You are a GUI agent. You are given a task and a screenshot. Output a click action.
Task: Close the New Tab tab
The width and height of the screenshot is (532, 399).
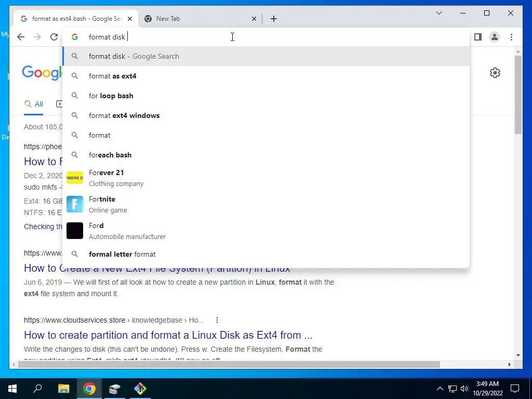point(254,19)
